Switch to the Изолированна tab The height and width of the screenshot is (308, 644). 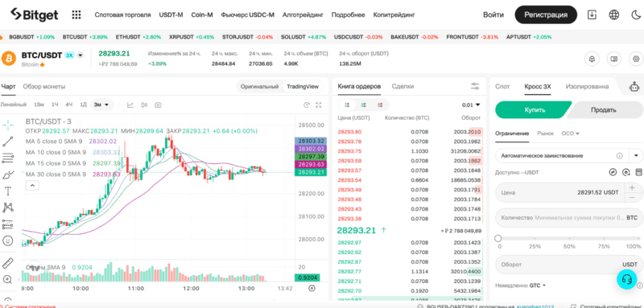[587, 87]
